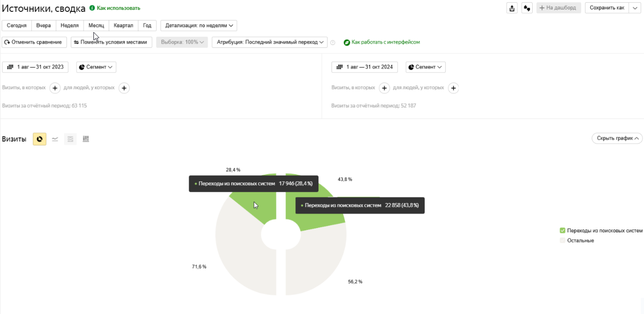Screen dimensions: 644x314
Task: Collapse chart with 'Скрыть график'
Action: tap(617, 138)
